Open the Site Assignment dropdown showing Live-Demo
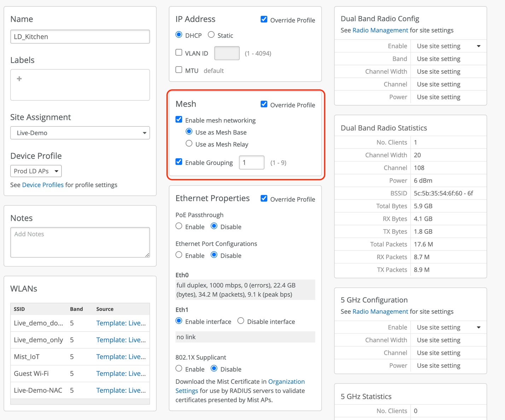 (x=80, y=133)
